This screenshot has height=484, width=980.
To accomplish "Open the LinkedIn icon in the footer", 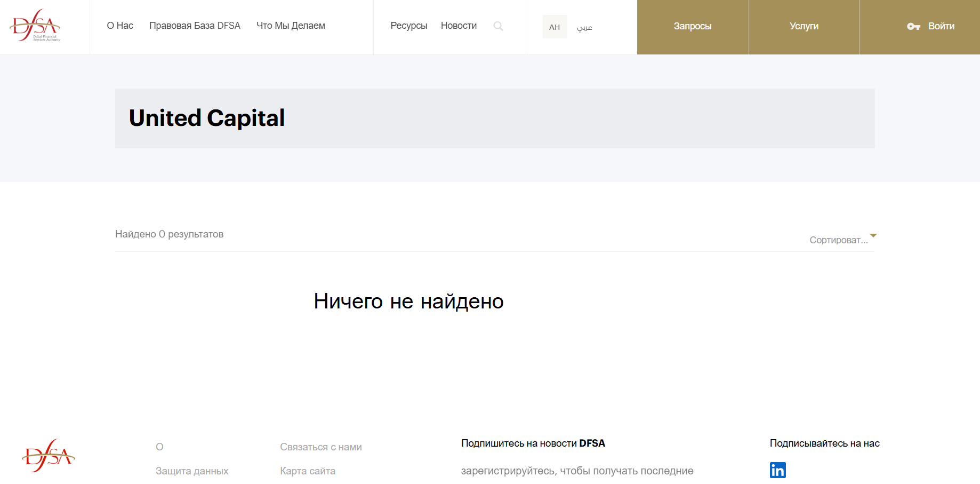I will click(x=778, y=470).
